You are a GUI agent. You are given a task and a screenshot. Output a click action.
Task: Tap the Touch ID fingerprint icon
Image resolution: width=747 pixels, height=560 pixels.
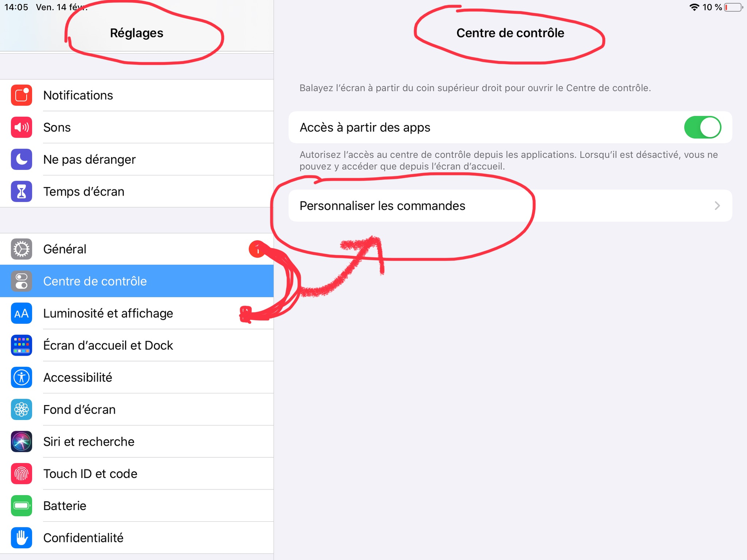click(21, 474)
